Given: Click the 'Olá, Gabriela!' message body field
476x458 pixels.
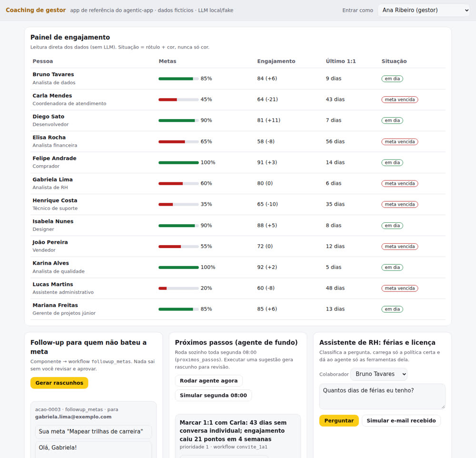Looking at the screenshot, I should coord(93,449).
